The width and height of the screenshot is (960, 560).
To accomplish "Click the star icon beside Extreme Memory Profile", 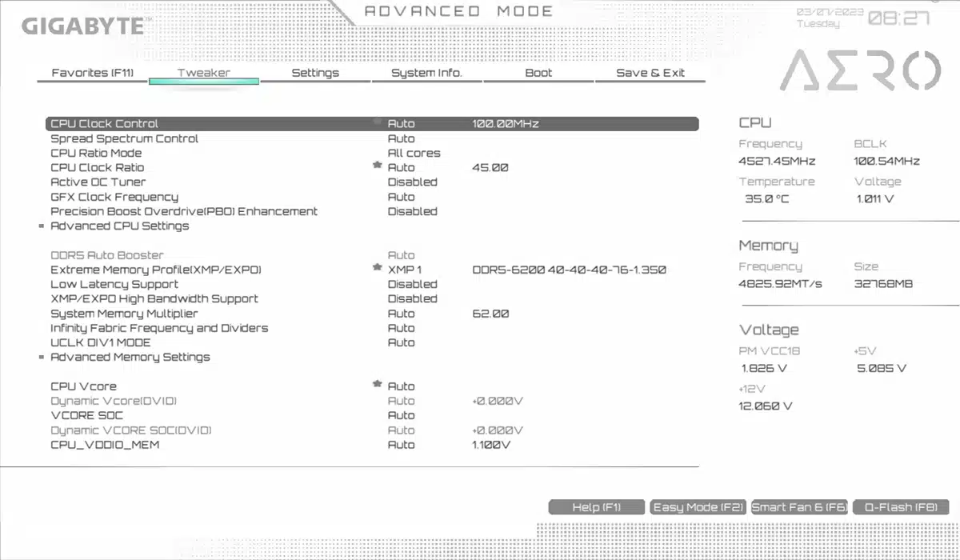I will point(377,268).
